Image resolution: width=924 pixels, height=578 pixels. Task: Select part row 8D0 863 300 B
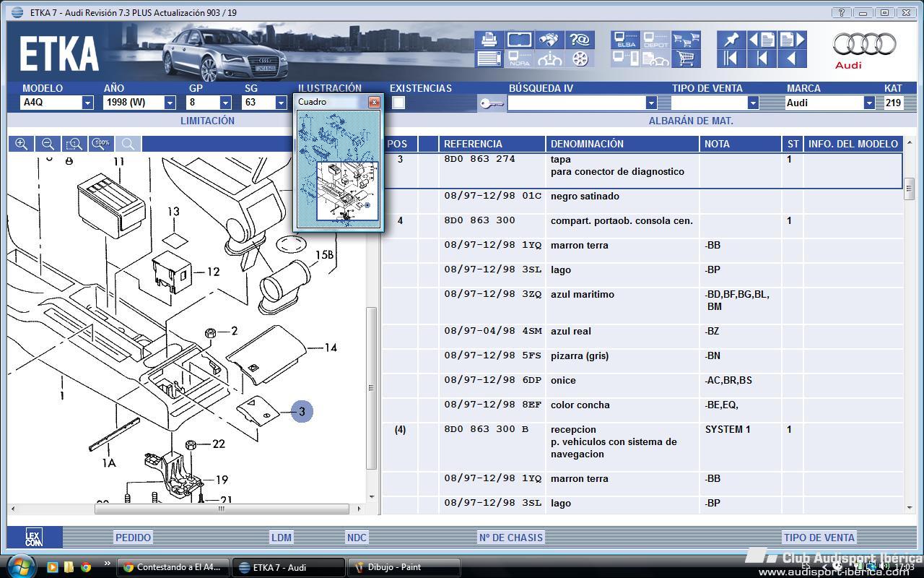[x=642, y=441]
